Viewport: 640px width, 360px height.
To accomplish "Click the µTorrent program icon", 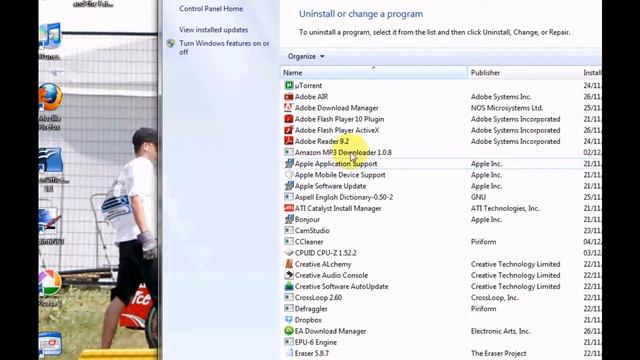I will (x=289, y=85).
